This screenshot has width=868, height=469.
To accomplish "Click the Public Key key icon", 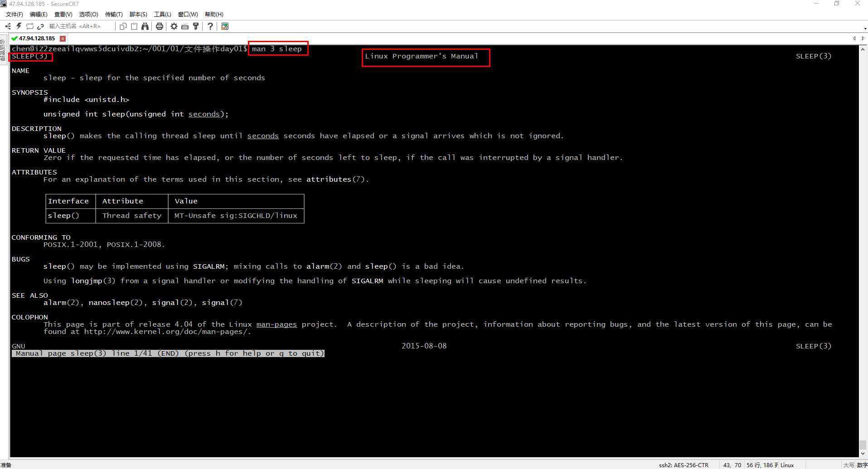I will [196, 26].
